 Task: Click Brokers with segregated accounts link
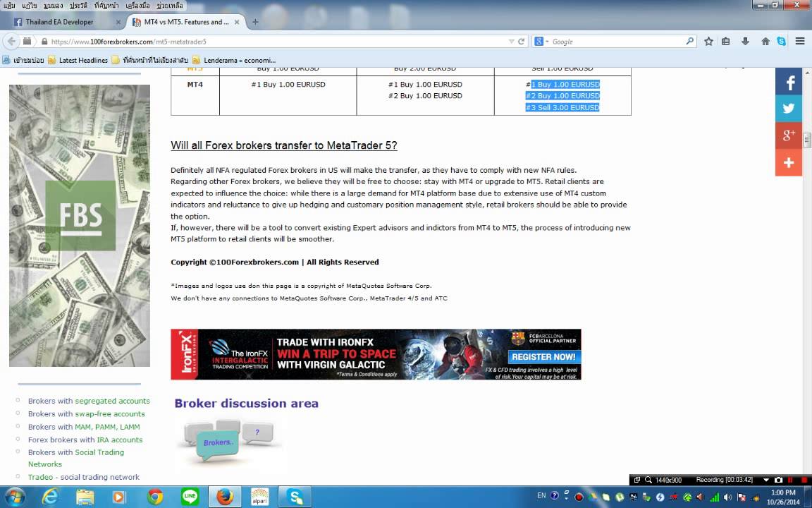pos(89,401)
